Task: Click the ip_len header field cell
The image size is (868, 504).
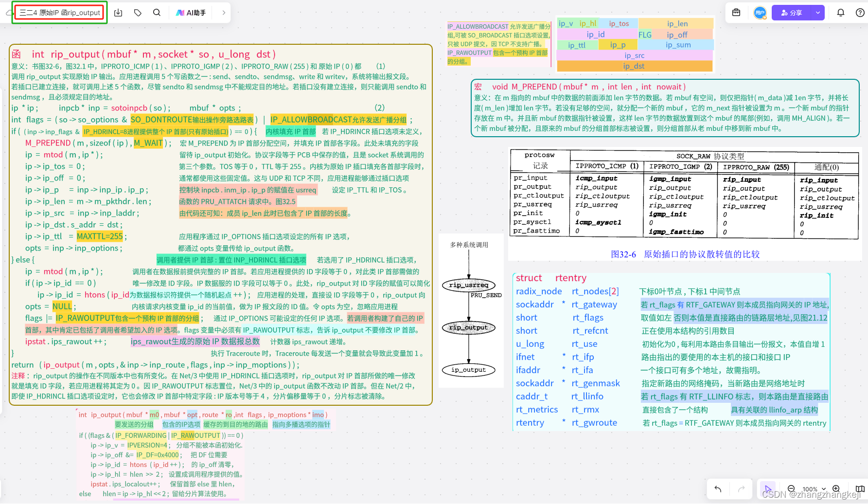Action: (x=676, y=23)
